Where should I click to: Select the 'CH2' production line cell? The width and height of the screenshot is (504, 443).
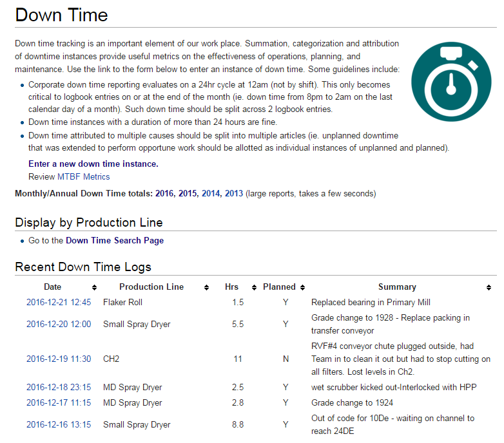point(111,359)
